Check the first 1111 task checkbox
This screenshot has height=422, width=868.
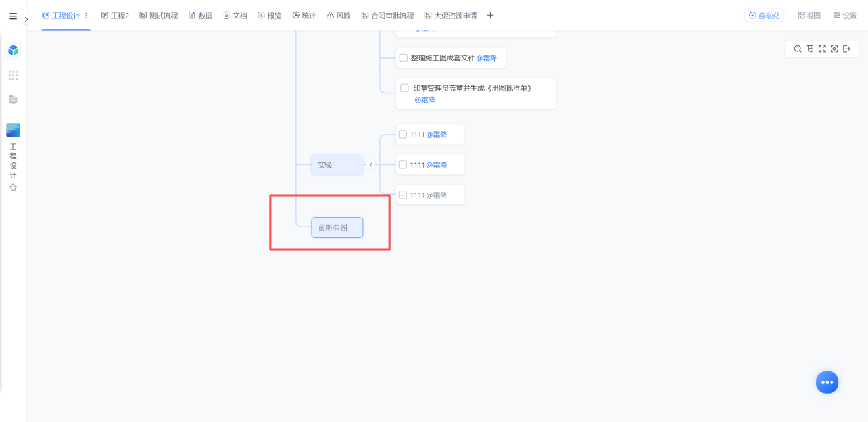pyautogui.click(x=403, y=135)
